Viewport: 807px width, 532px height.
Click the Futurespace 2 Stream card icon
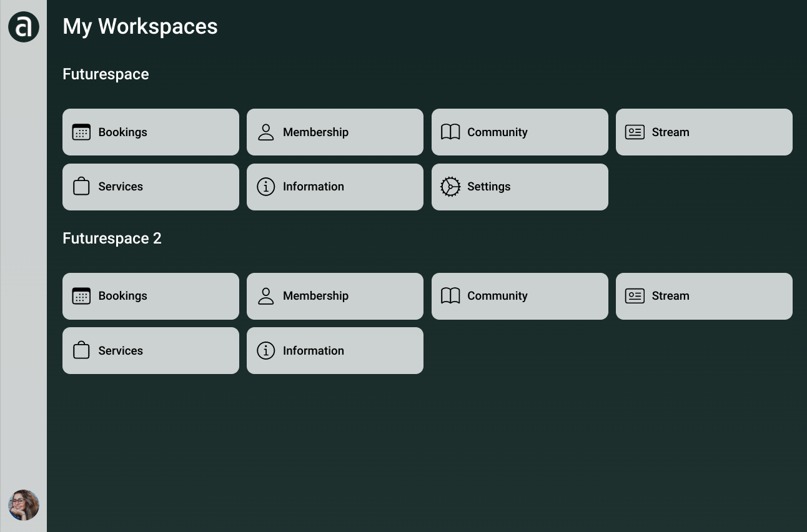click(635, 296)
